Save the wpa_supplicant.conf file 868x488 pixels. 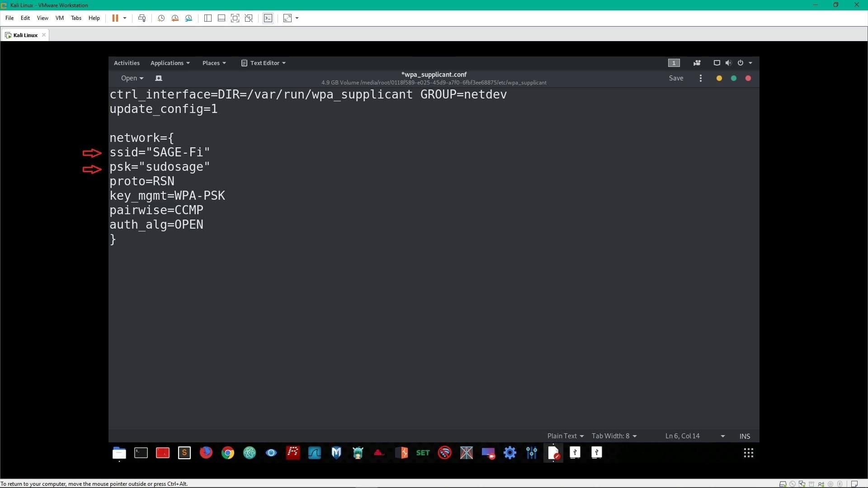click(676, 78)
